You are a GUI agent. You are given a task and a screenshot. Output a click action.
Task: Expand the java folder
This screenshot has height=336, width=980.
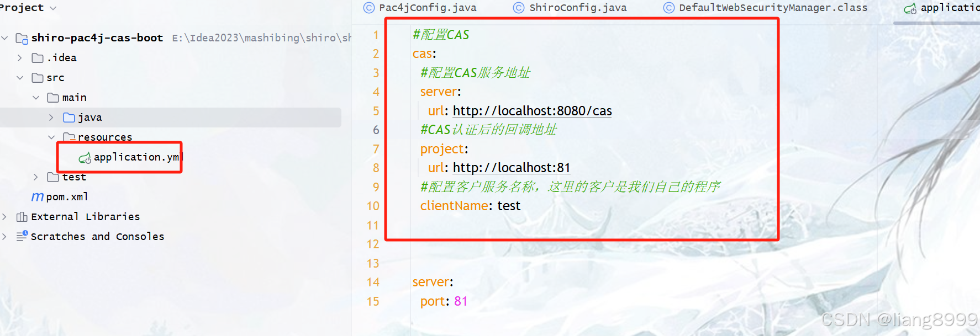pos(51,118)
